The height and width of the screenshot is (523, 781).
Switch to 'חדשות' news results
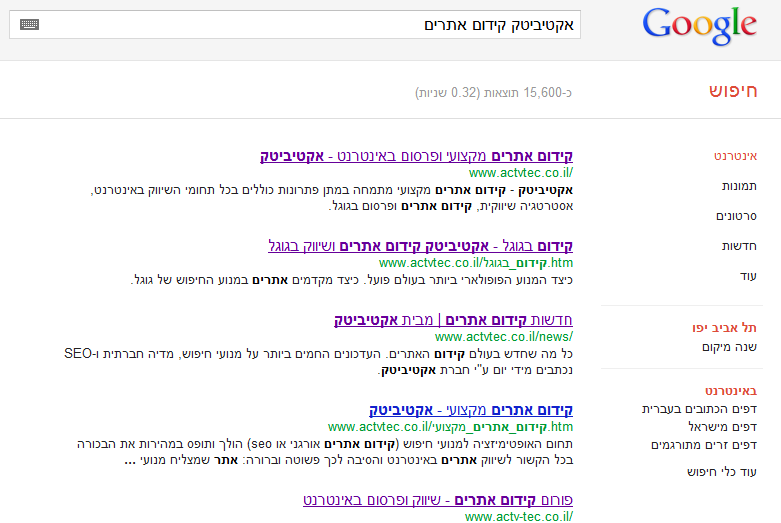(x=739, y=246)
